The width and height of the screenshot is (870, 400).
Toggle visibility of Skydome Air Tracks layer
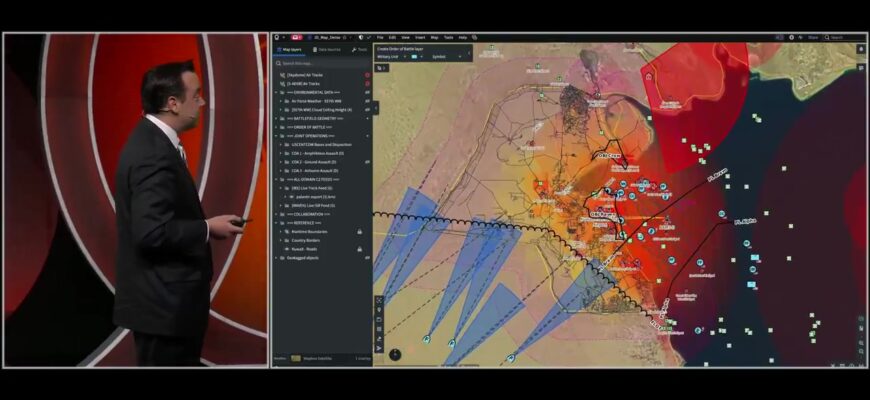pyautogui.click(x=367, y=75)
